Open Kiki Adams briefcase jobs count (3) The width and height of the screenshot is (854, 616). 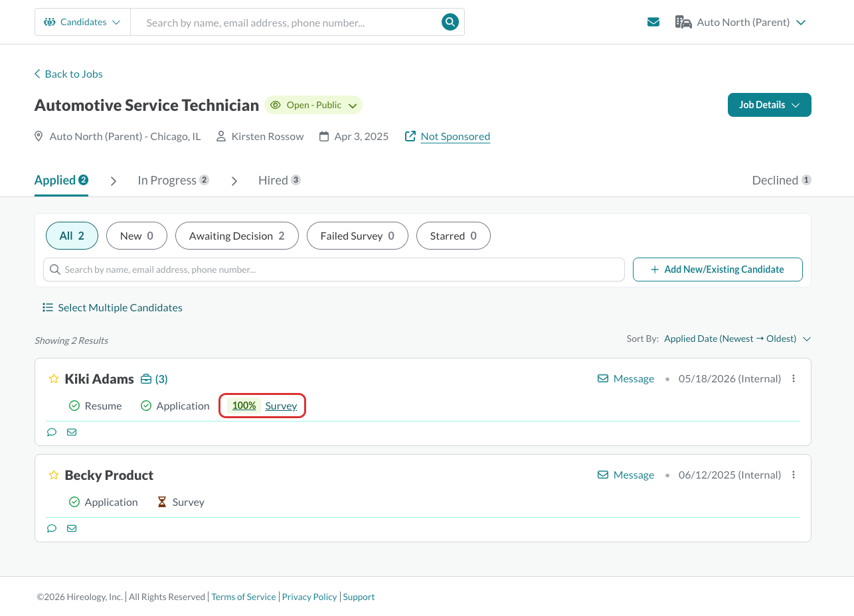pos(154,379)
